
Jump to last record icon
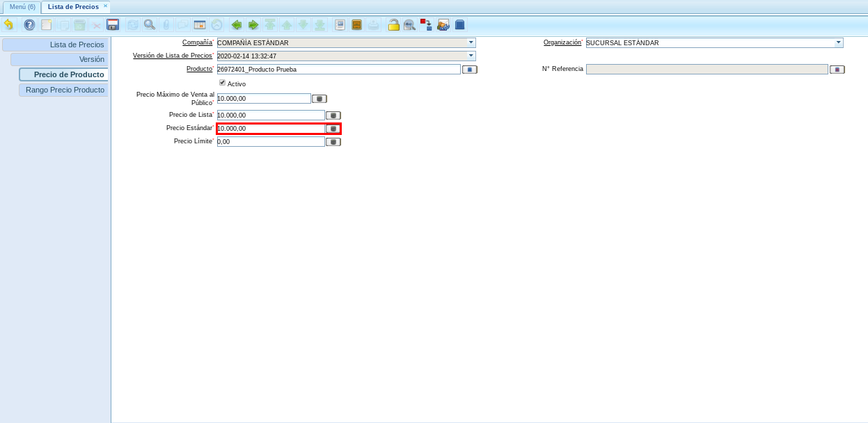(320, 25)
